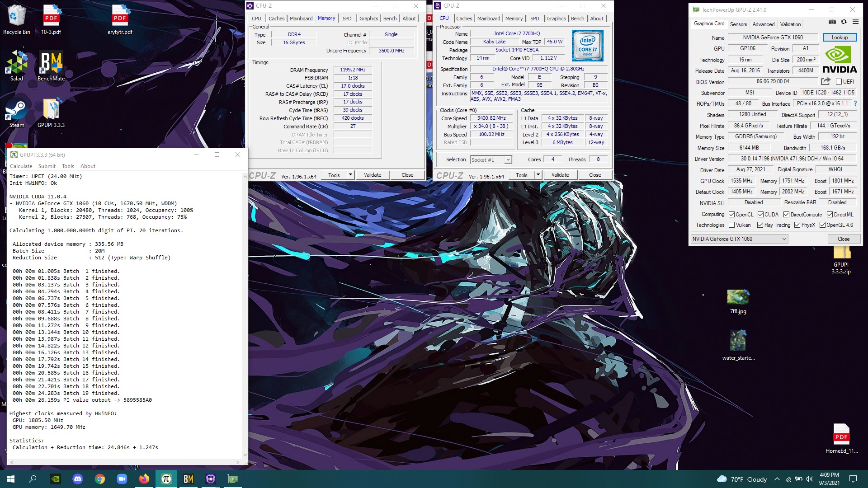Image resolution: width=868 pixels, height=488 pixels.
Task: Toggle the CUDA checkbox
Action: click(760, 214)
